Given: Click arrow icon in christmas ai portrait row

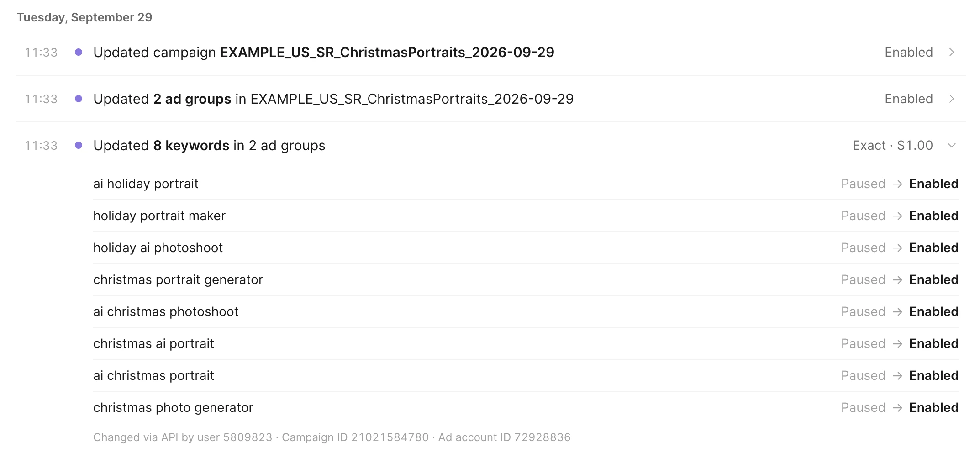Looking at the screenshot, I should coord(897,344).
